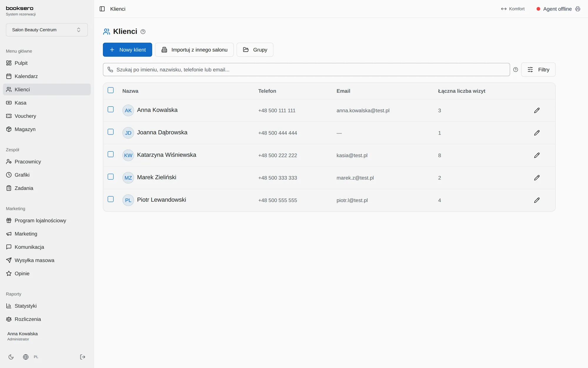The image size is (588, 368).
Task: Open the Grupy button
Action: pyautogui.click(x=255, y=50)
